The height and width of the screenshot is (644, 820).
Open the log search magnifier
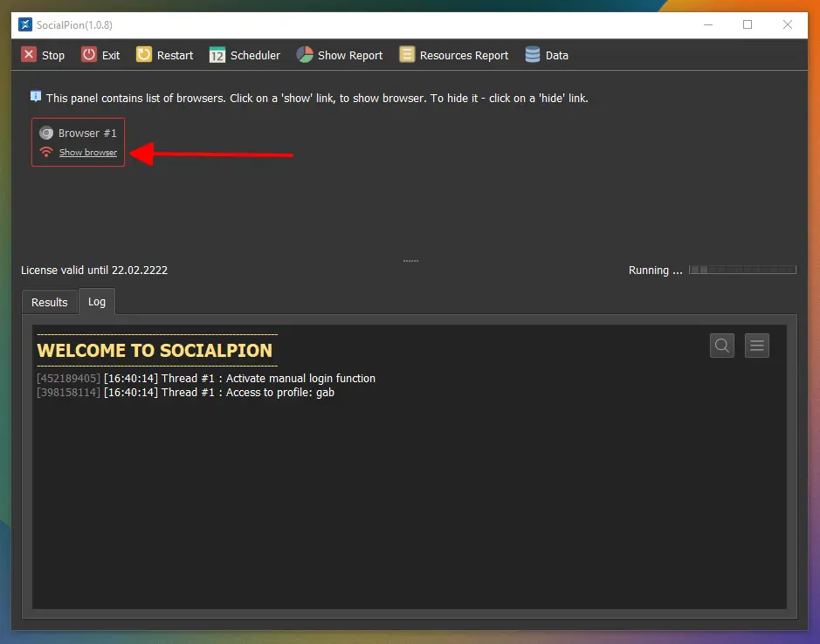click(722, 346)
